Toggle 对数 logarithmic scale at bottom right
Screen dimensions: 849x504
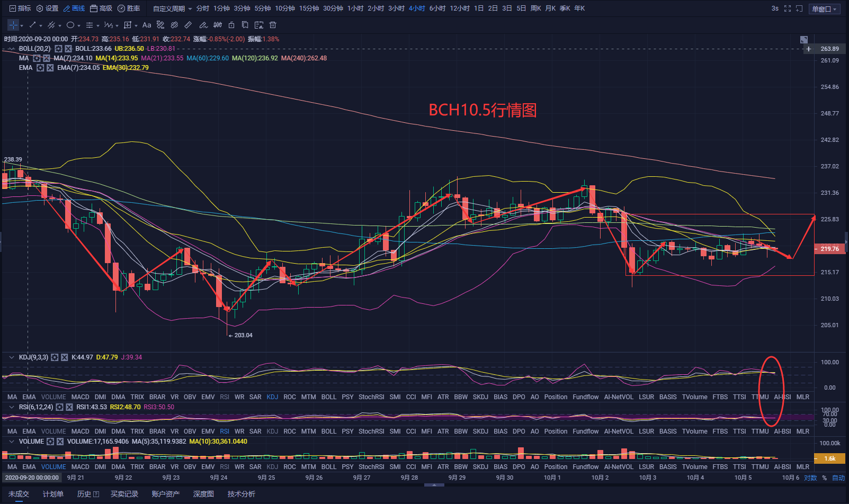click(811, 477)
